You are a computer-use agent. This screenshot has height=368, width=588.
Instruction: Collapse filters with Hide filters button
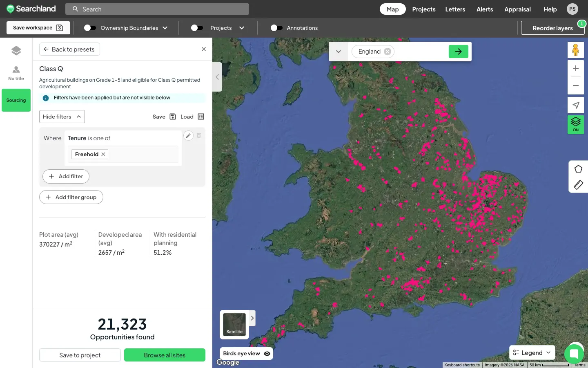(x=62, y=117)
